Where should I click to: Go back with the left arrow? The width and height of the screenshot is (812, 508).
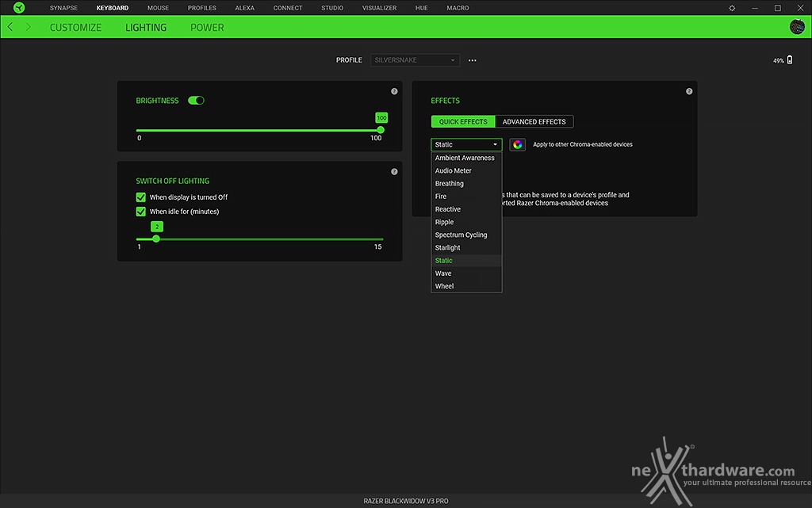(10, 27)
